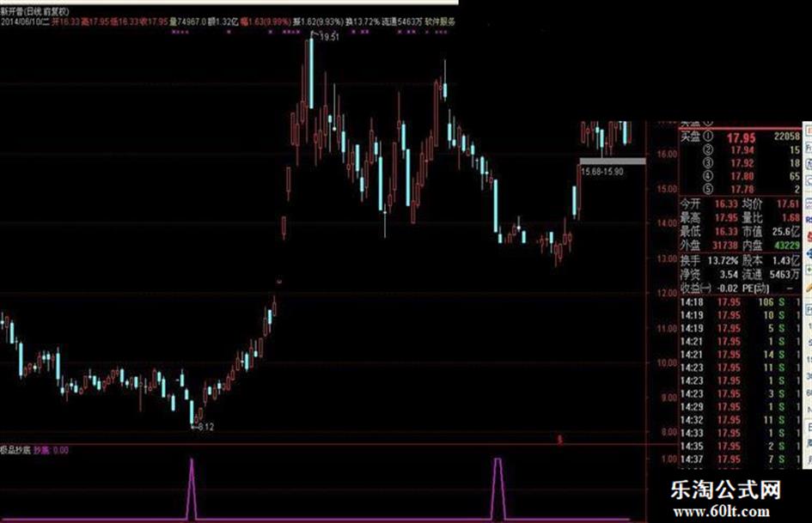Click the 换手 value 13.72% in quote panel

click(723, 260)
